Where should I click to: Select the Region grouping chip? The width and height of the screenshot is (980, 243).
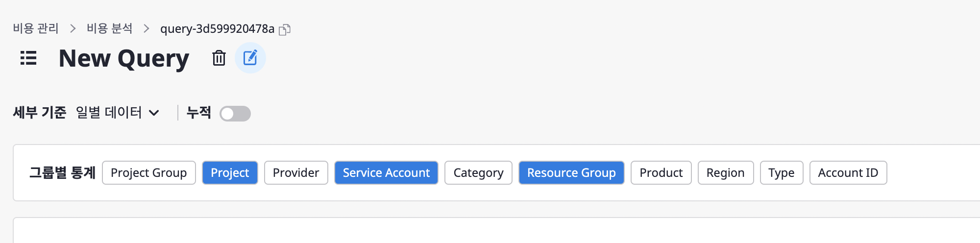[x=726, y=173]
